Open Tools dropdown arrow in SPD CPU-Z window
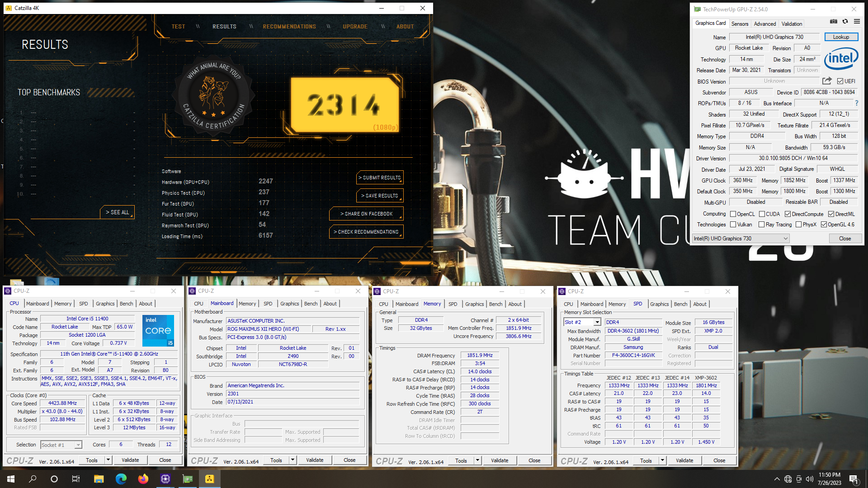This screenshot has width=868, height=488. pos(662,460)
